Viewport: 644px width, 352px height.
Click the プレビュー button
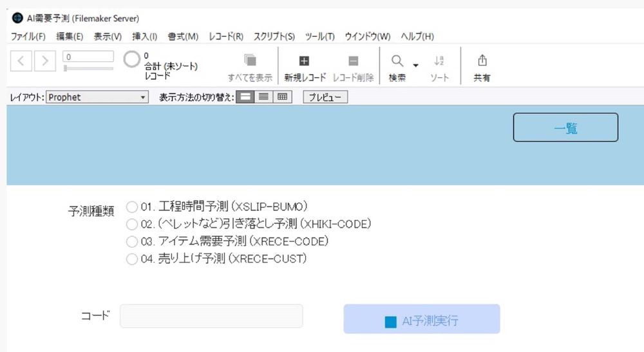[325, 97]
